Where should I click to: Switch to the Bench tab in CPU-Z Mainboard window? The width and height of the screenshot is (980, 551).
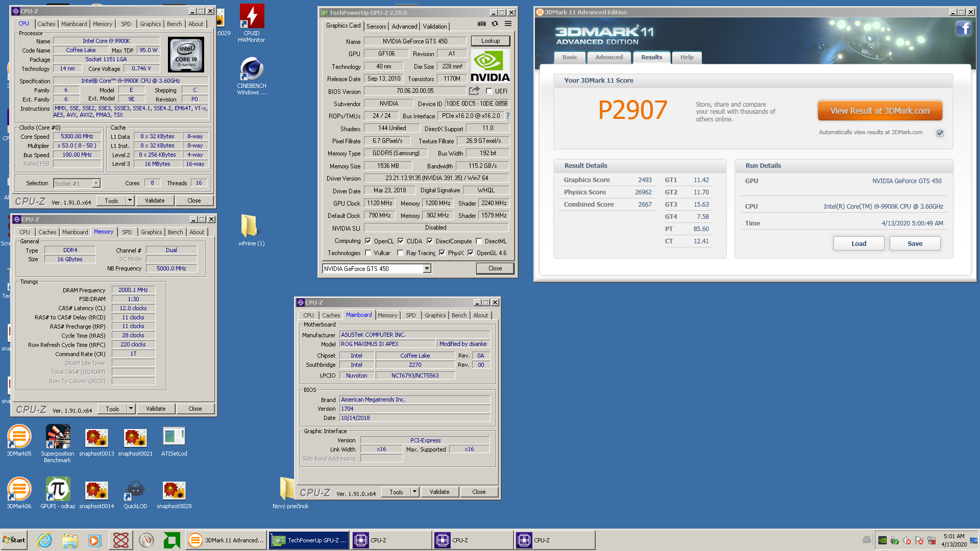coord(459,315)
